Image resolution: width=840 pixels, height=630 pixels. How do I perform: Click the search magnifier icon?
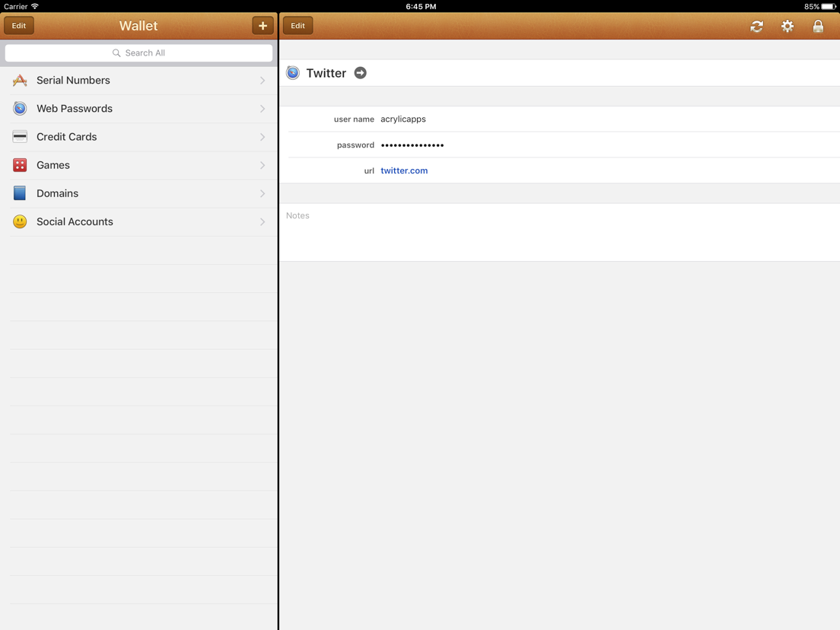[116, 53]
